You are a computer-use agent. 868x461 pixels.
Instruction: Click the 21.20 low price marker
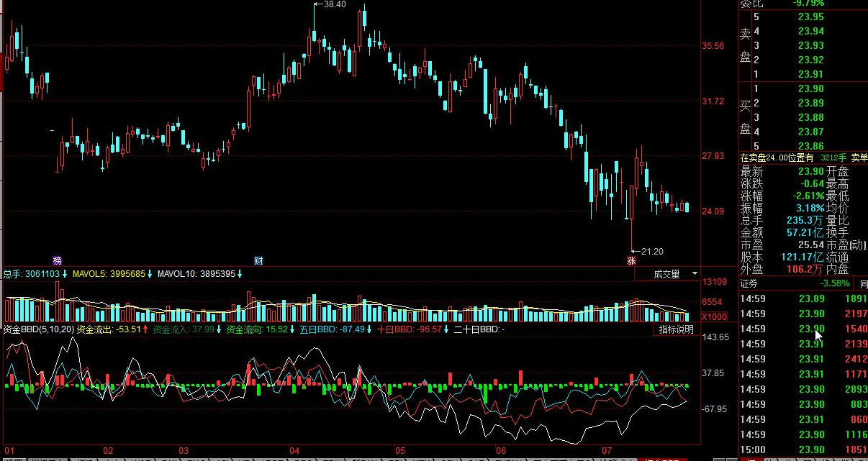click(x=651, y=251)
